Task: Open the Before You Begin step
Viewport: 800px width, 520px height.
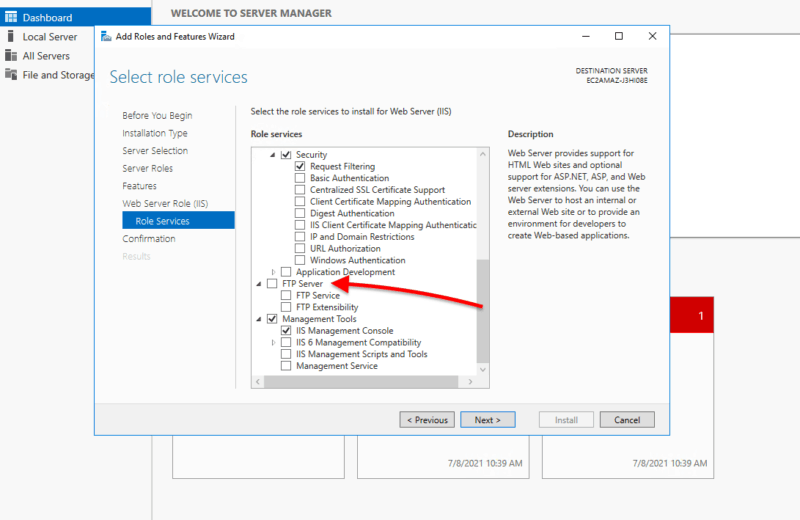Action: coord(157,115)
